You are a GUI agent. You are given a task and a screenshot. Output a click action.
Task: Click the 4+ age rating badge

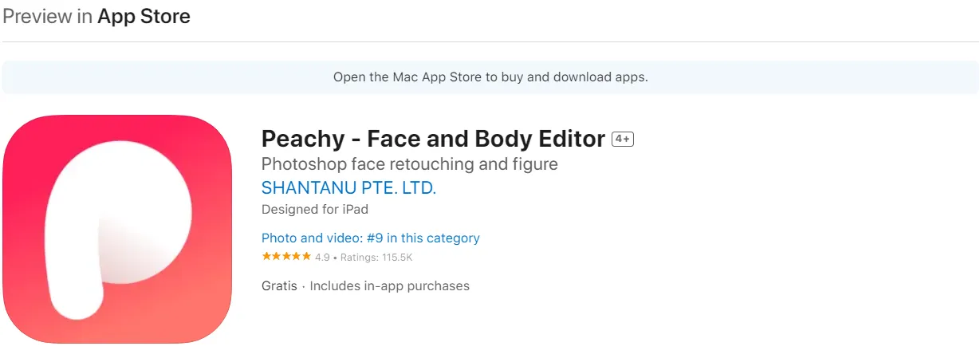[x=622, y=140]
